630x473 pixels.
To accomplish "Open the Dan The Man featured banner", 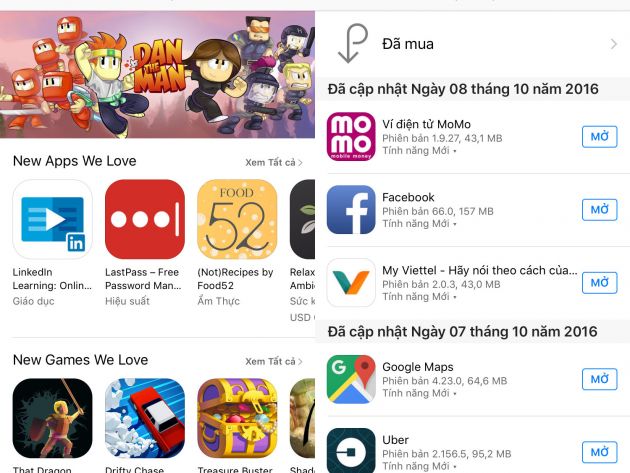I will coord(158,75).
